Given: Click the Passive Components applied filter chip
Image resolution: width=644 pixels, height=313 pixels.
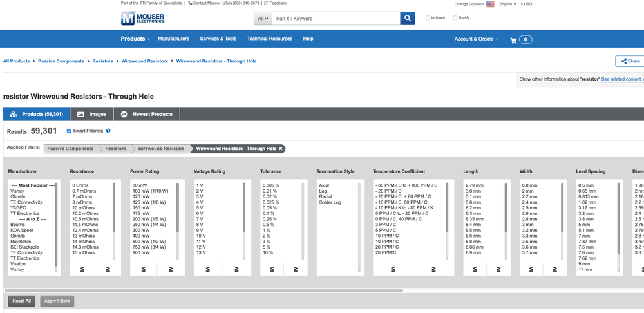Looking at the screenshot, I should pyautogui.click(x=70, y=149).
